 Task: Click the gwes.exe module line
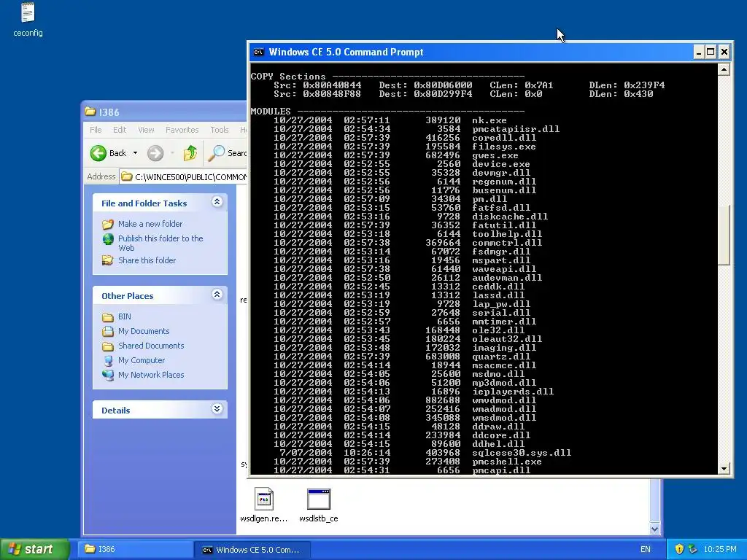[x=395, y=155]
